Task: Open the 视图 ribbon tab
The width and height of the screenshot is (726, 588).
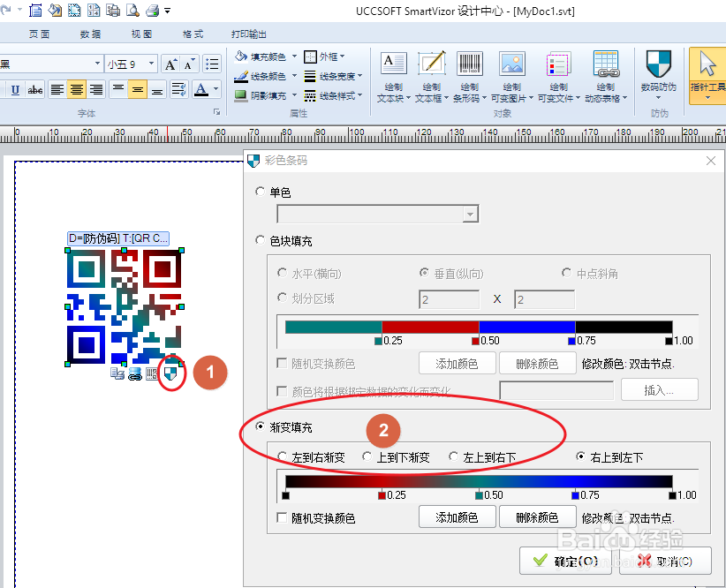Action: 141,34
